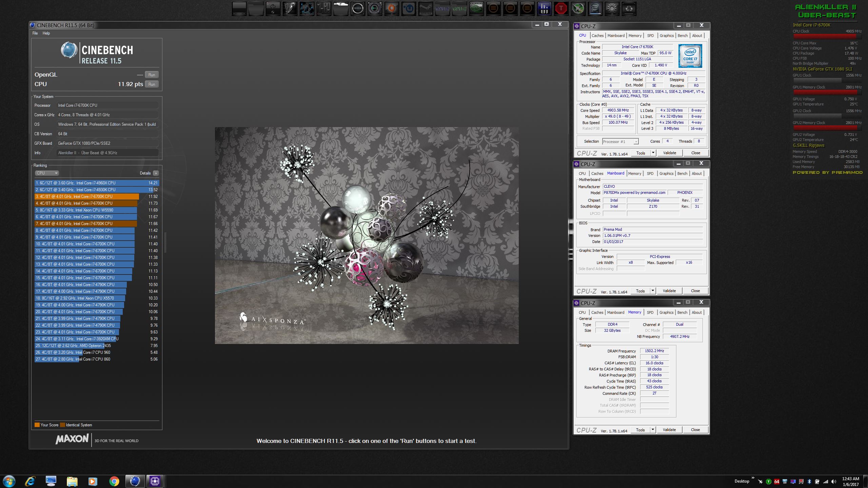
Task: Click the Bluetooth tray icon
Action: 809,481
